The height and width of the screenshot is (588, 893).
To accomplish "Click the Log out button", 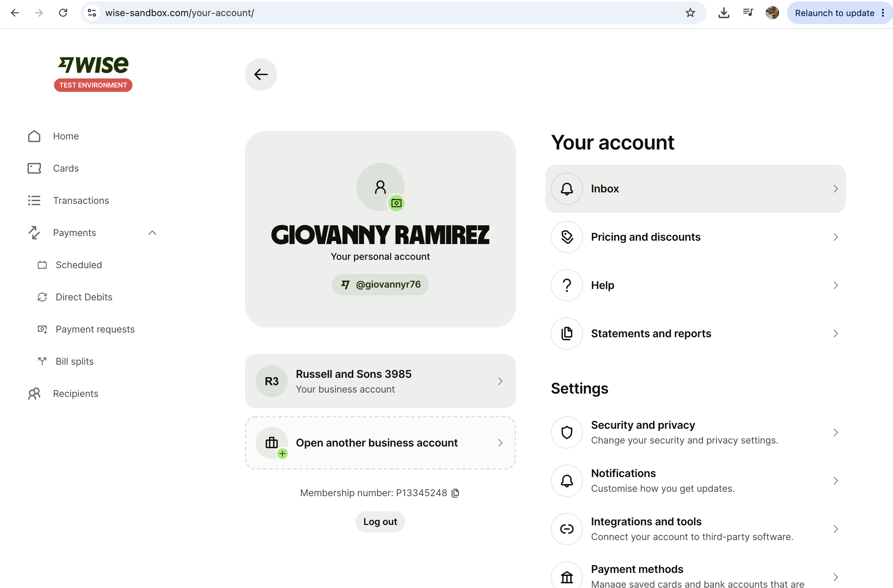I will 380,522.
